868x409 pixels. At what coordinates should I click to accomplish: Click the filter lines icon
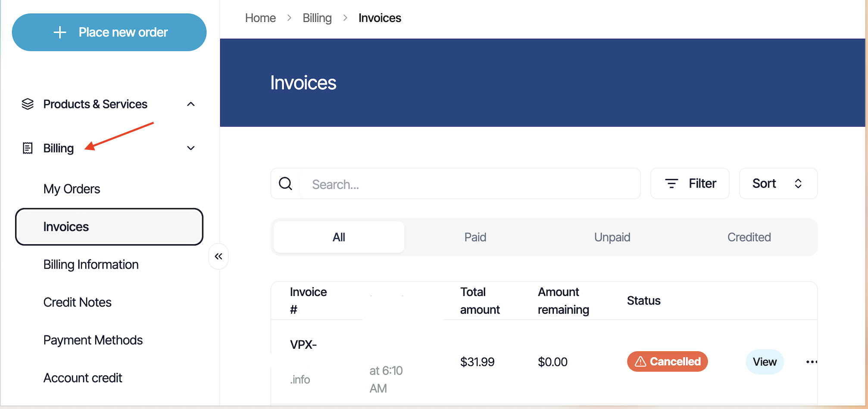coord(671,184)
